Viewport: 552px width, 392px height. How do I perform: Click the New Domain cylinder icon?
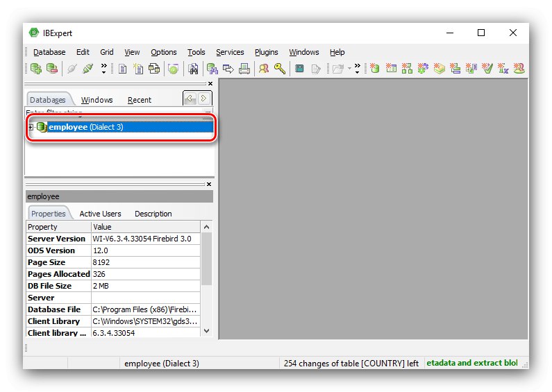(375, 68)
